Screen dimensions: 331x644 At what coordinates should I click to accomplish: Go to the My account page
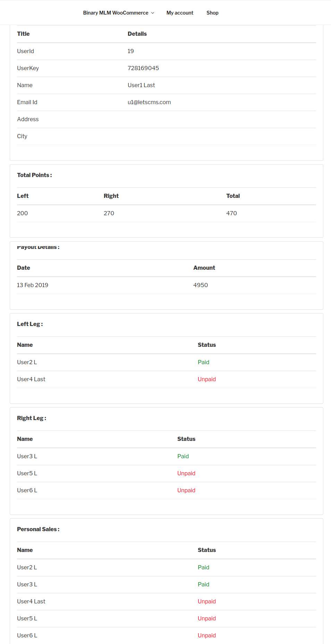click(180, 13)
